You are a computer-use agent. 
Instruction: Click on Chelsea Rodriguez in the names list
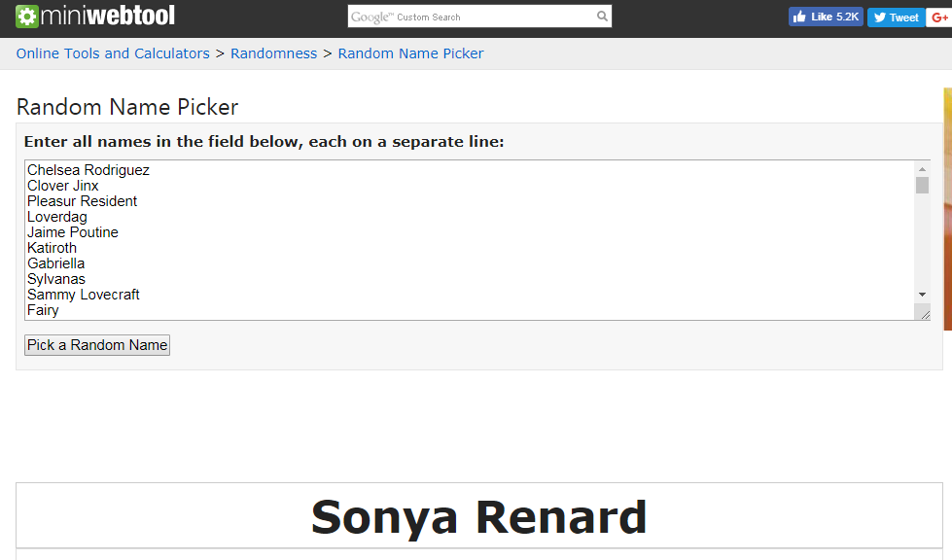[88, 170]
